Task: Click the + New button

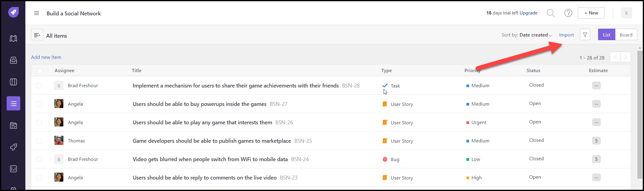Action: pos(591,13)
